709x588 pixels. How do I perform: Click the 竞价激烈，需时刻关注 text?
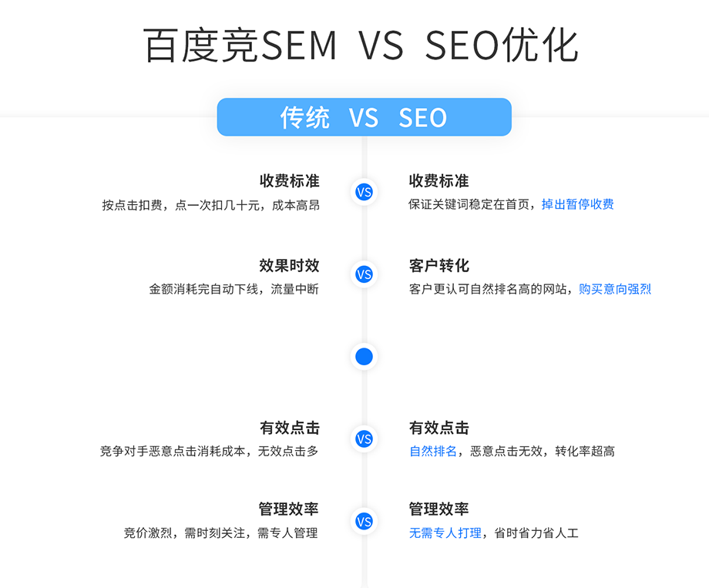point(185,533)
